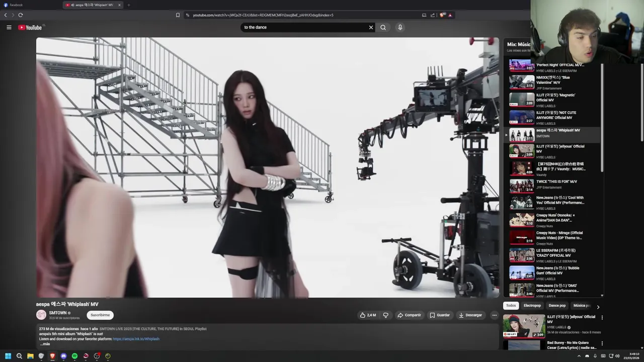This screenshot has height=362, width=644.
Task: Switch to the Facebook browser tab
Action: [30, 5]
